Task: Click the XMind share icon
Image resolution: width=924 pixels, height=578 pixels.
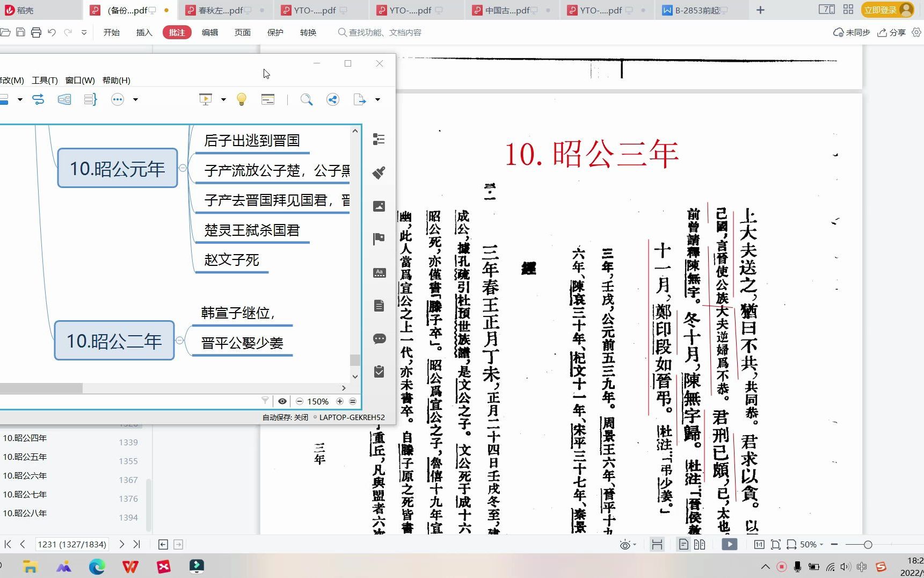Action: (x=333, y=99)
